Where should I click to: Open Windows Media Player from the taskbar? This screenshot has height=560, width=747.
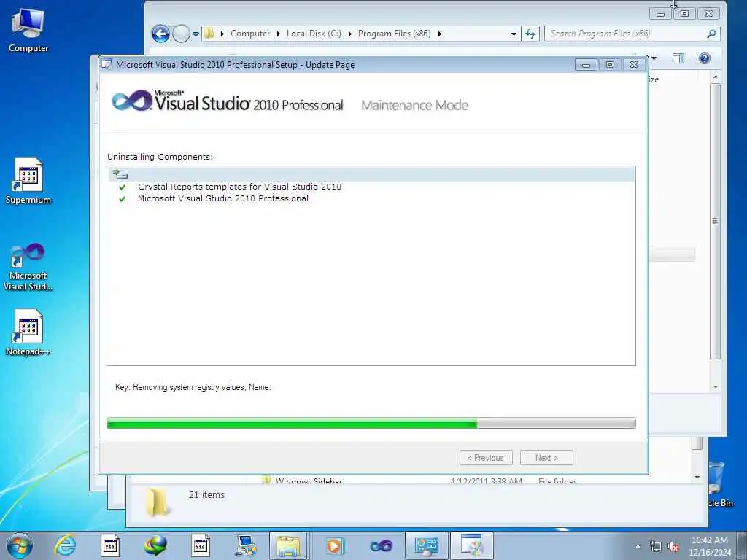tap(336, 545)
